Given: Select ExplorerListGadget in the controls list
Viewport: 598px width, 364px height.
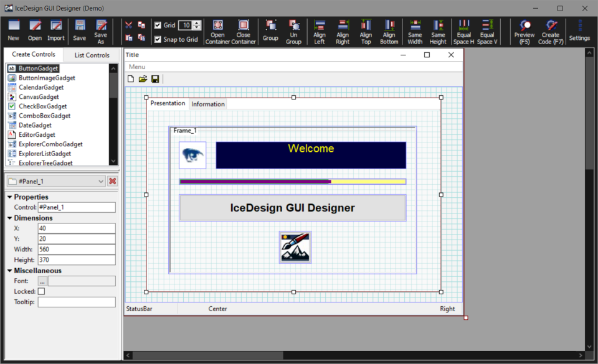Looking at the screenshot, I should (x=45, y=154).
